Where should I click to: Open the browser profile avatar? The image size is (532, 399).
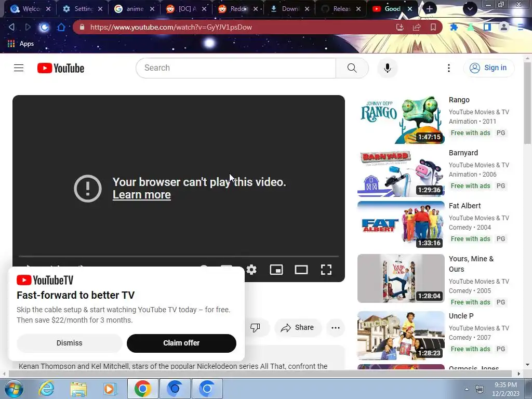point(504,27)
